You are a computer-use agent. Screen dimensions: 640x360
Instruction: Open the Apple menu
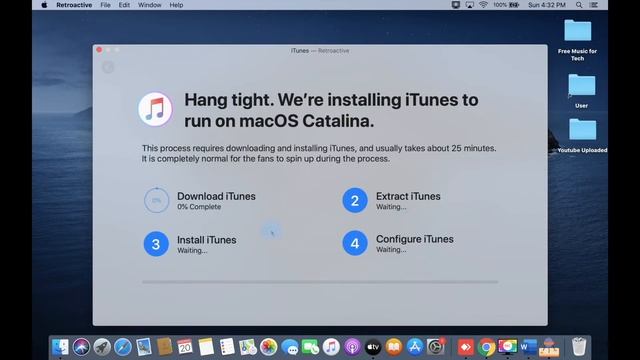tap(44, 5)
